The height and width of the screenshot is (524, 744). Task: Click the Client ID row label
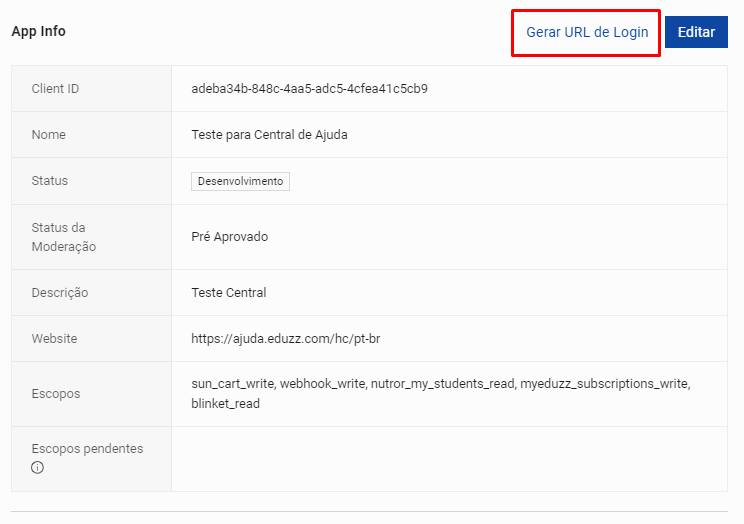55,89
